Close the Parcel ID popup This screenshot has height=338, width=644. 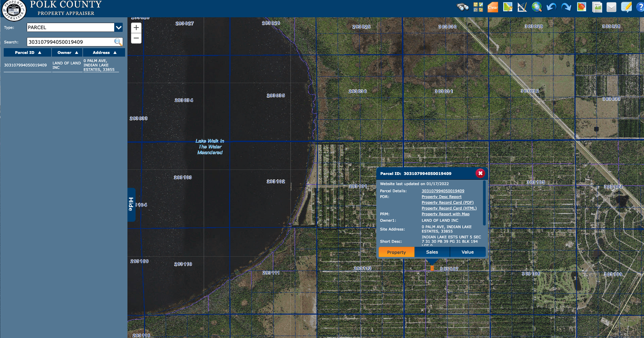click(480, 173)
